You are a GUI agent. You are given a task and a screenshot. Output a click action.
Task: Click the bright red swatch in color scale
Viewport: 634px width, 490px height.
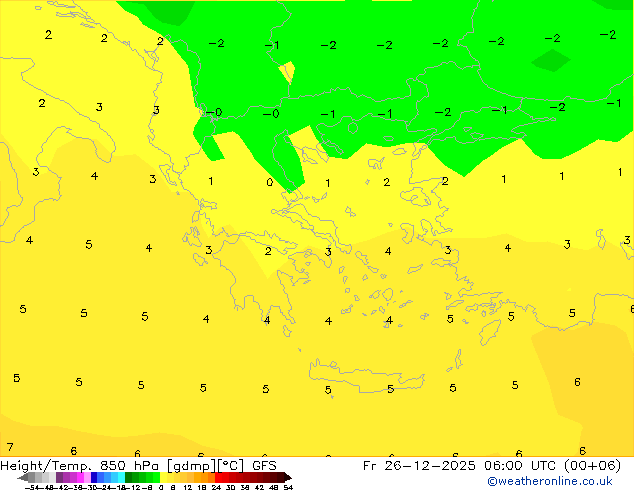pyautogui.click(x=218, y=477)
